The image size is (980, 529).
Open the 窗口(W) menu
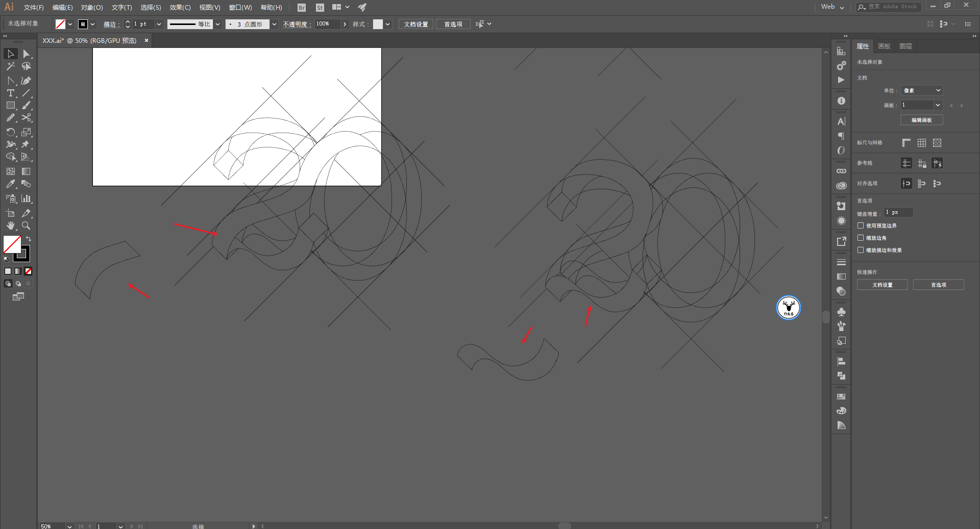(x=240, y=7)
